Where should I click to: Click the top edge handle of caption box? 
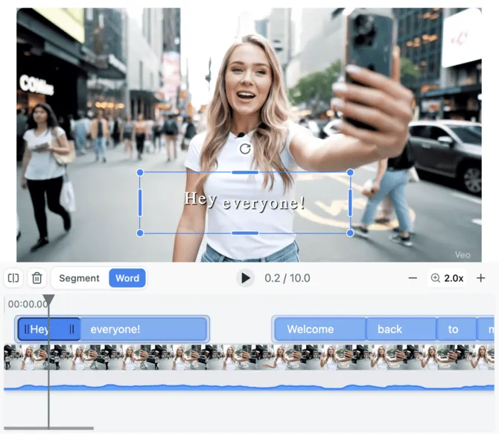point(245,172)
